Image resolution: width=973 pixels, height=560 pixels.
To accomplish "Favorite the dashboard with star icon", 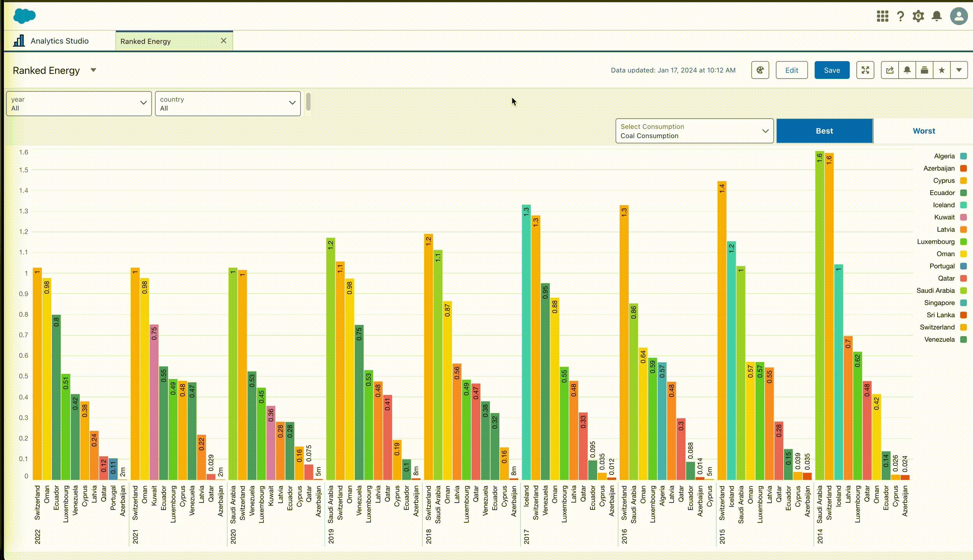I will click(x=941, y=70).
